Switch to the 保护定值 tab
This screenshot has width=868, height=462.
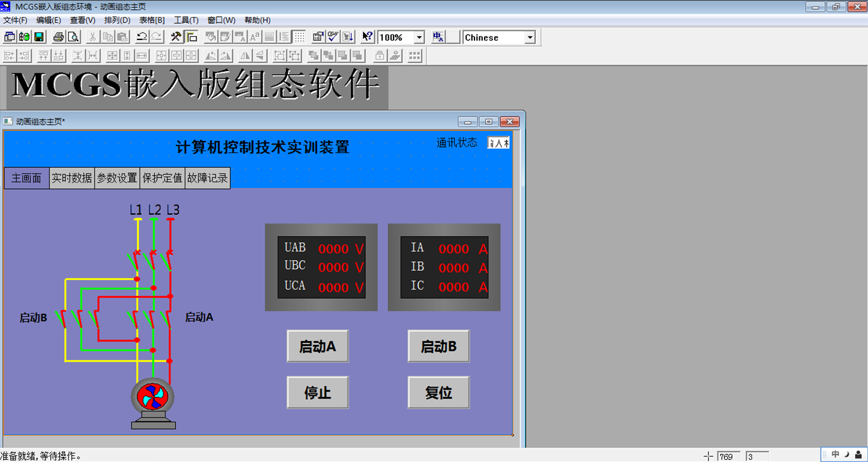[162, 178]
